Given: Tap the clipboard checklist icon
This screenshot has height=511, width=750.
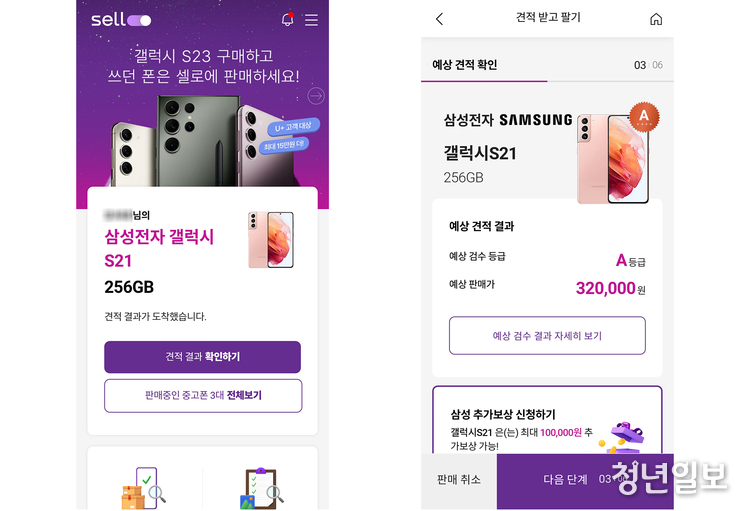Looking at the screenshot, I should coord(262,488).
